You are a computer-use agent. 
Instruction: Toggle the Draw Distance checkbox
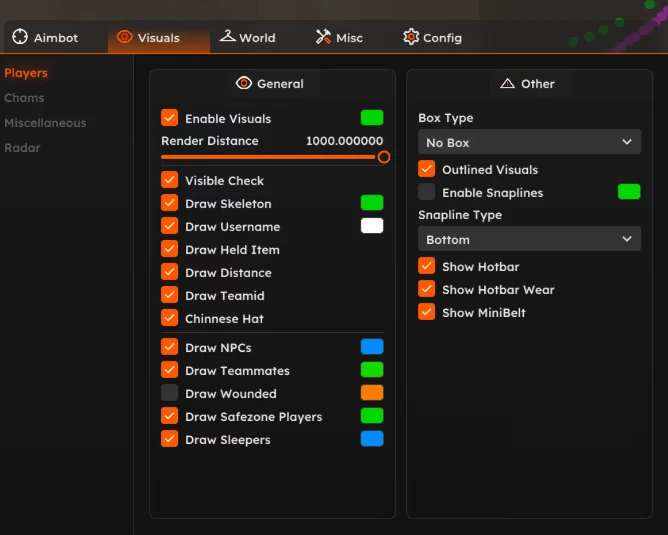click(x=170, y=272)
